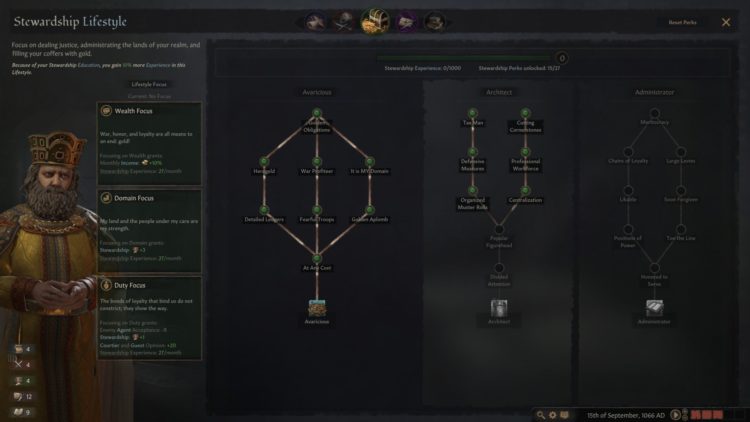Click the War Profiteer perk node

(317, 162)
